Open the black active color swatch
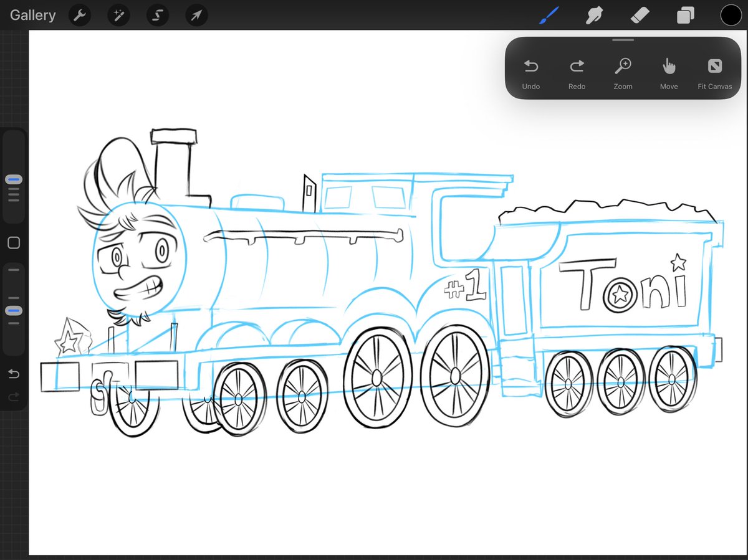The height and width of the screenshot is (560, 748). (x=731, y=15)
